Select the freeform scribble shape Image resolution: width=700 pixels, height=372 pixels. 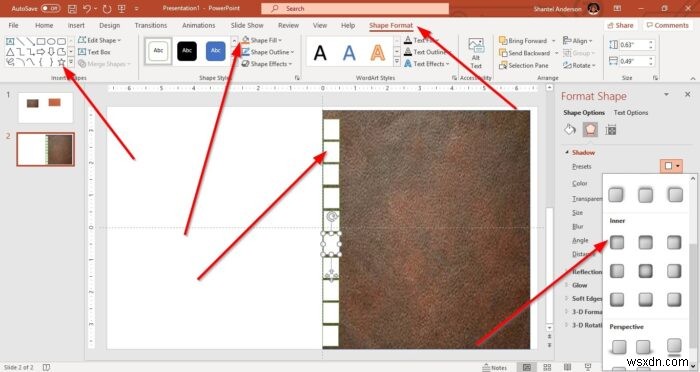(10, 62)
